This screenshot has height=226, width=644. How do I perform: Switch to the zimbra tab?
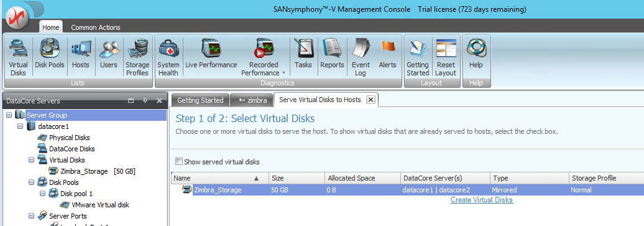pyautogui.click(x=252, y=100)
